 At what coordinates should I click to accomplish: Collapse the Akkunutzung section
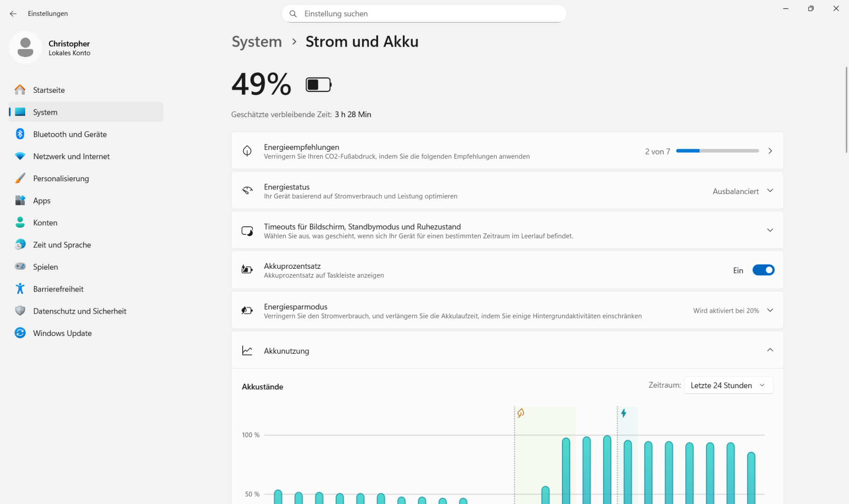click(770, 350)
